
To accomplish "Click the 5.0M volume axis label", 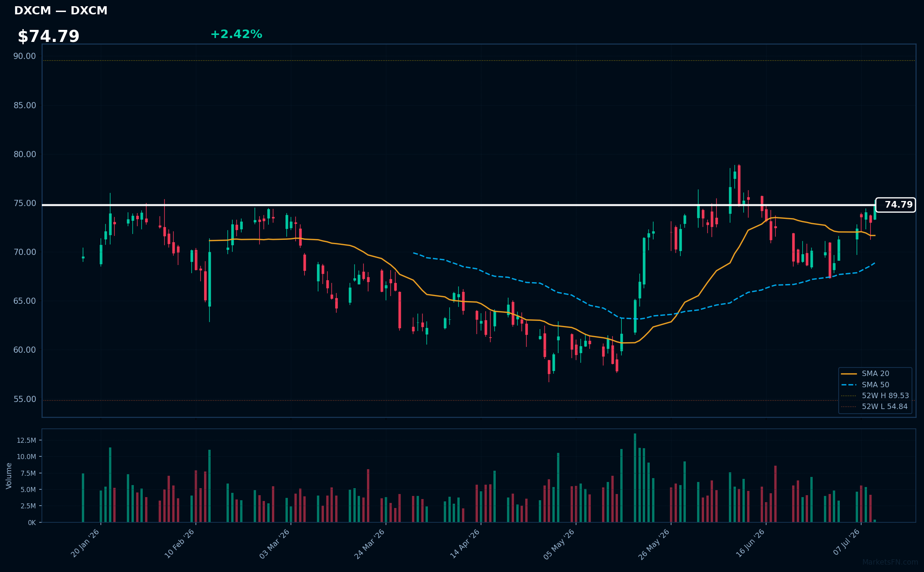I will pos(28,490).
